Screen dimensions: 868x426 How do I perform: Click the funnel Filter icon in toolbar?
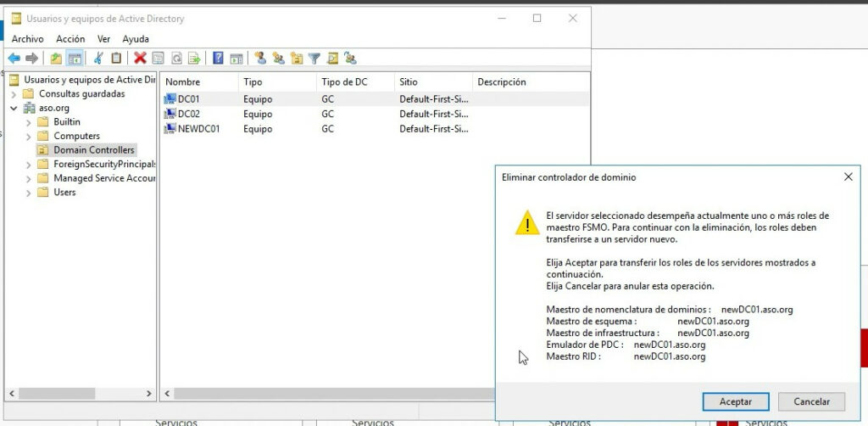click(314, 59)
